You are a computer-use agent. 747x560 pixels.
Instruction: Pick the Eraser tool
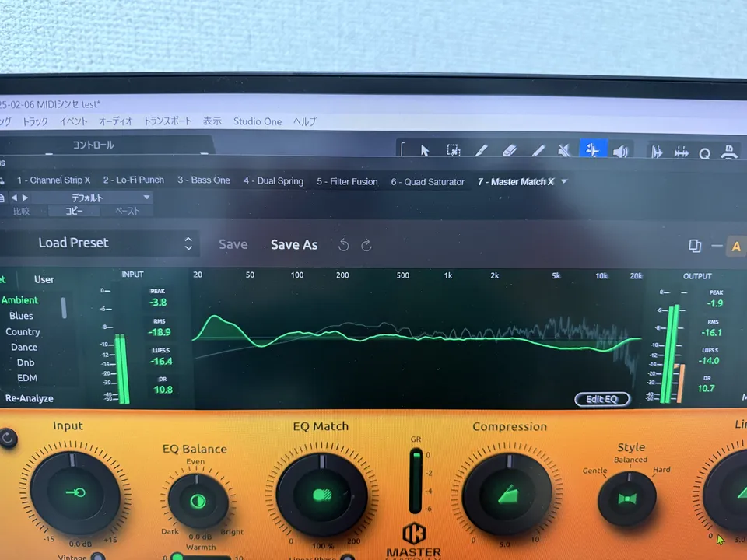pyautogui.click(x=510, y=151)
